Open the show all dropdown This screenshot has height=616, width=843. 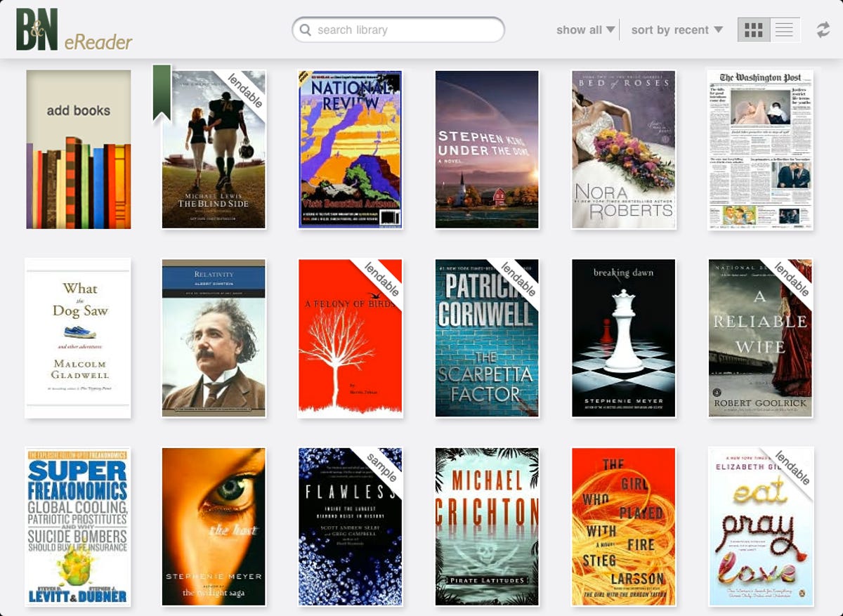coord(584,30)
